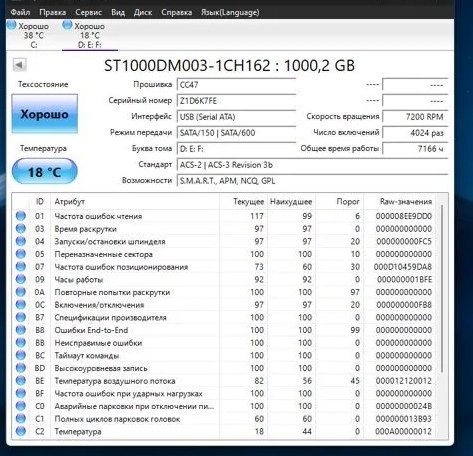This screenshot has width=473, height=456.
Task: Click the Серийный номер field Z1D6K7FE
Action: point(236,101)
